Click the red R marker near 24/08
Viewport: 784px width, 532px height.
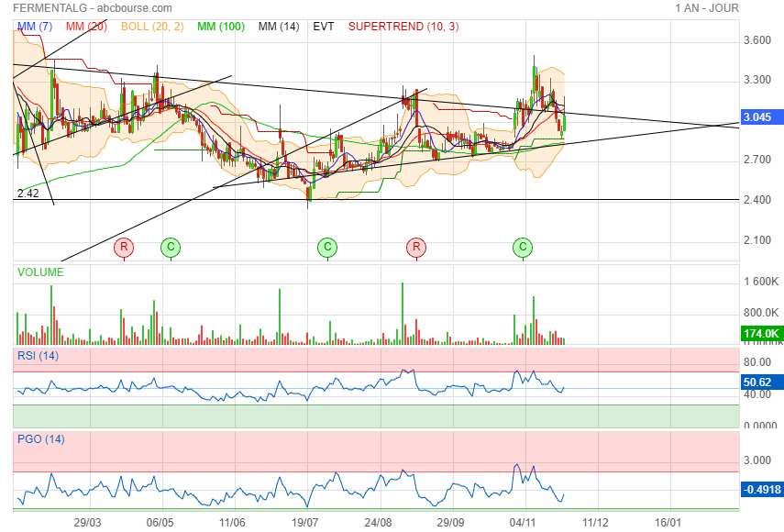point(416,247)
